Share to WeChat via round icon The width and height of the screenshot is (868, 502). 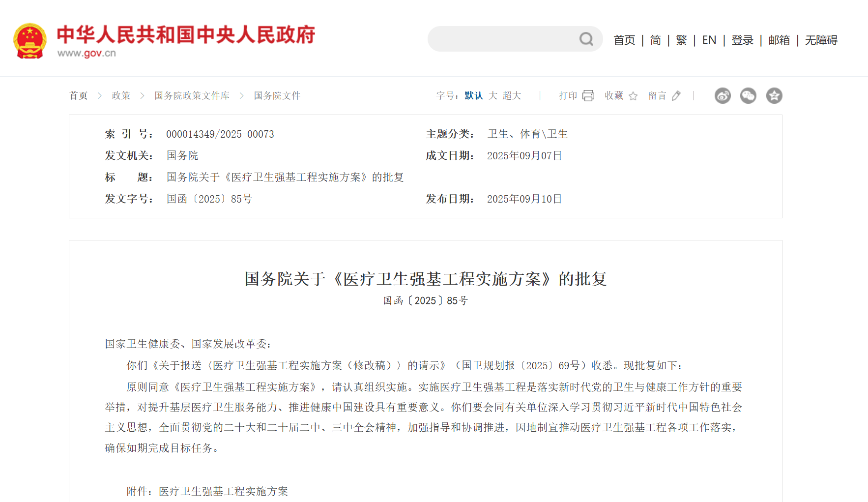(x=748, y=95)
